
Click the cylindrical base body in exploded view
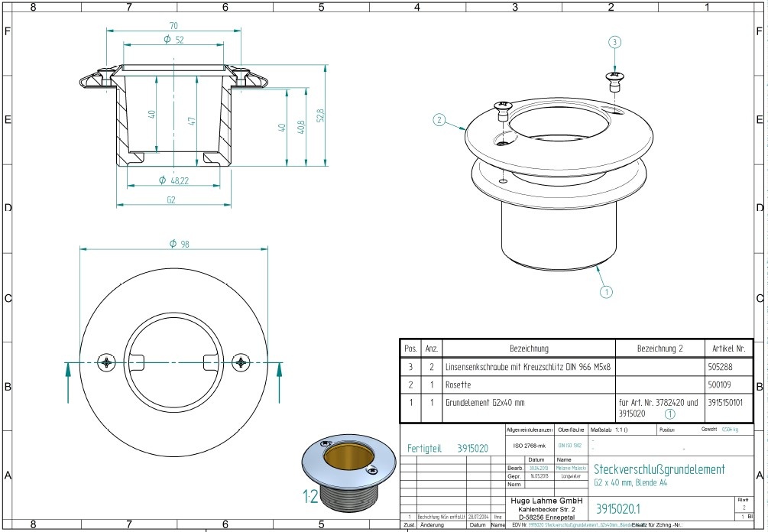tap(559, 234)
